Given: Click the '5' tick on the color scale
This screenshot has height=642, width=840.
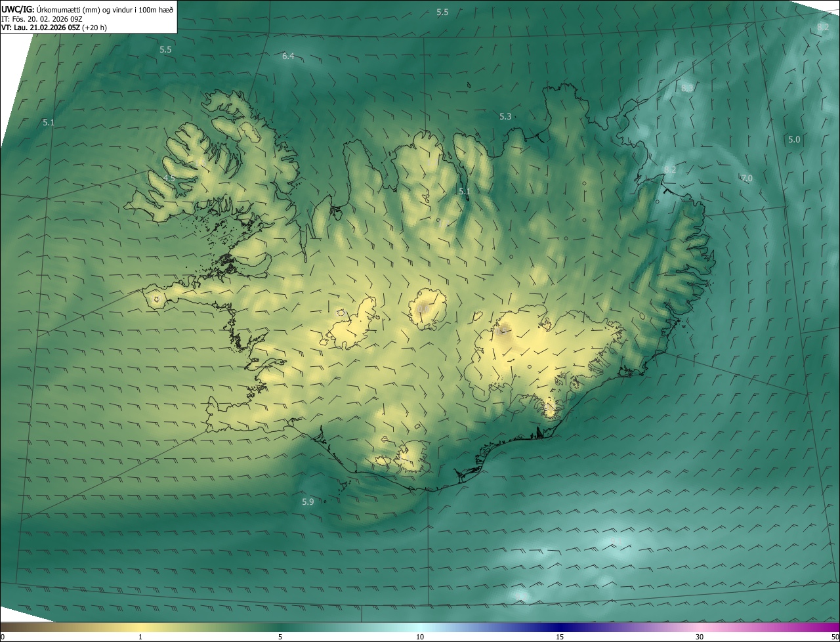Looking at the screenshot, I should coord(280,637).
